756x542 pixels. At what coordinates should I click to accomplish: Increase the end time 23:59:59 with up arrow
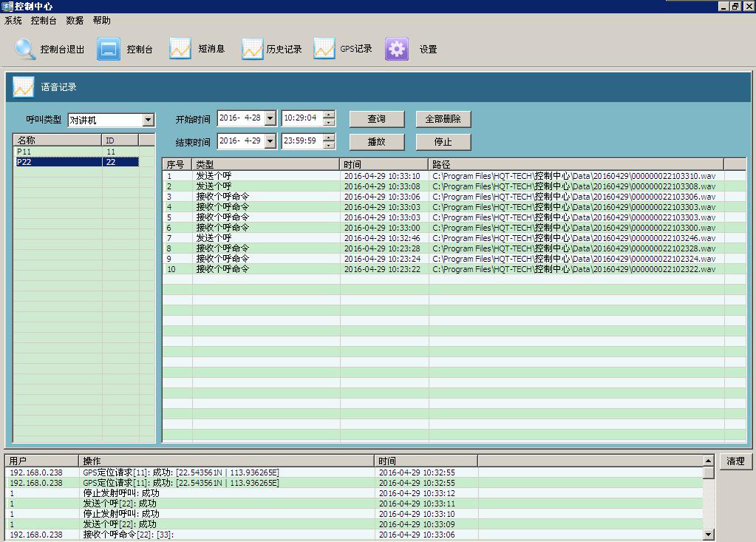point(329,138)
